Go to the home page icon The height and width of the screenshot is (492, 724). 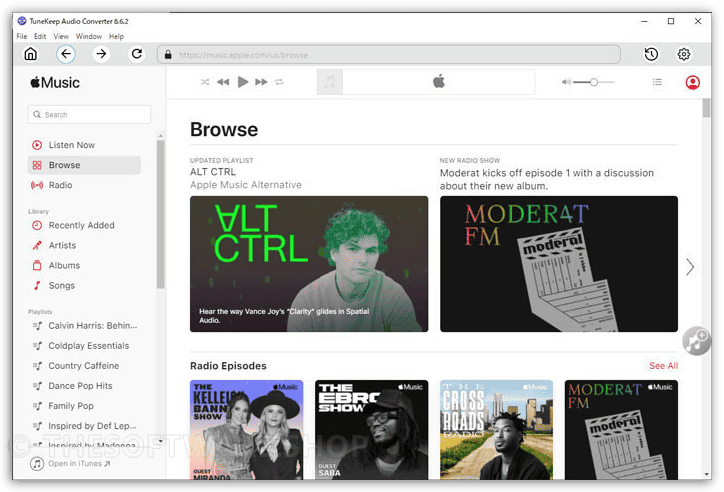tap(30, 54)
